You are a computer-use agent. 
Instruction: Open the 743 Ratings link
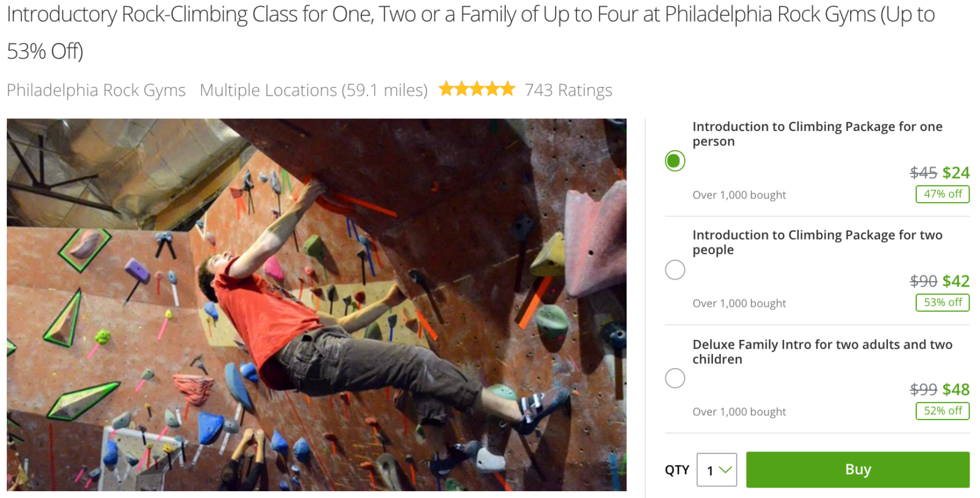[x=568, y=90]
